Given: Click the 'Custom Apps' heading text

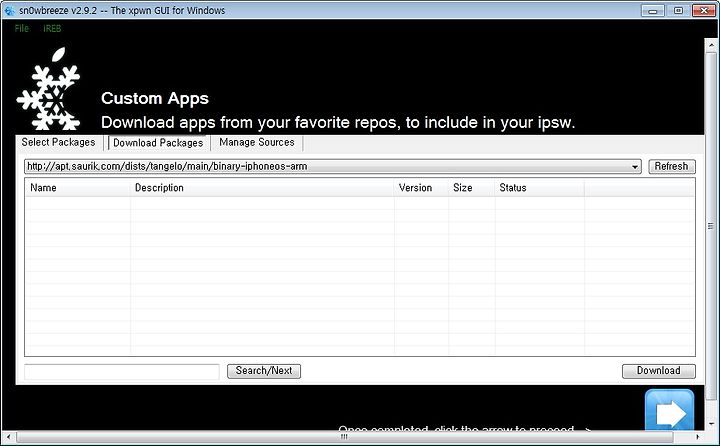Looking at the screenshot, I should 155,98.
